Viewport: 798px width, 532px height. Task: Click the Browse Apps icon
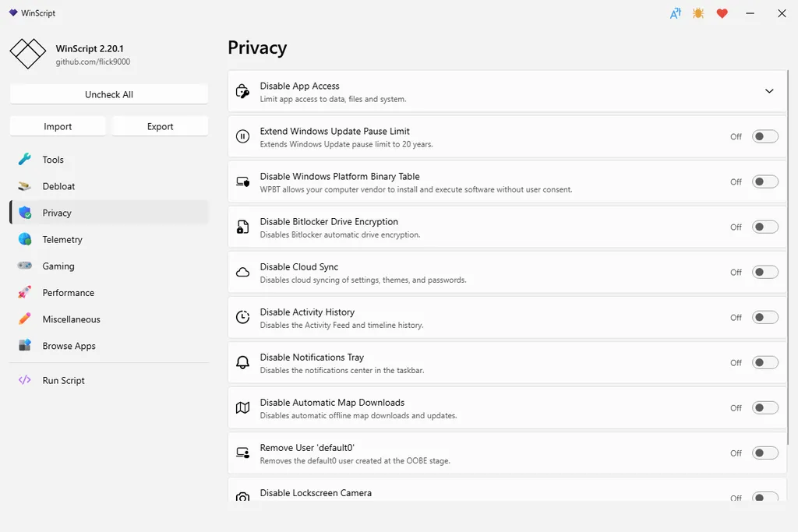(24, 345)
